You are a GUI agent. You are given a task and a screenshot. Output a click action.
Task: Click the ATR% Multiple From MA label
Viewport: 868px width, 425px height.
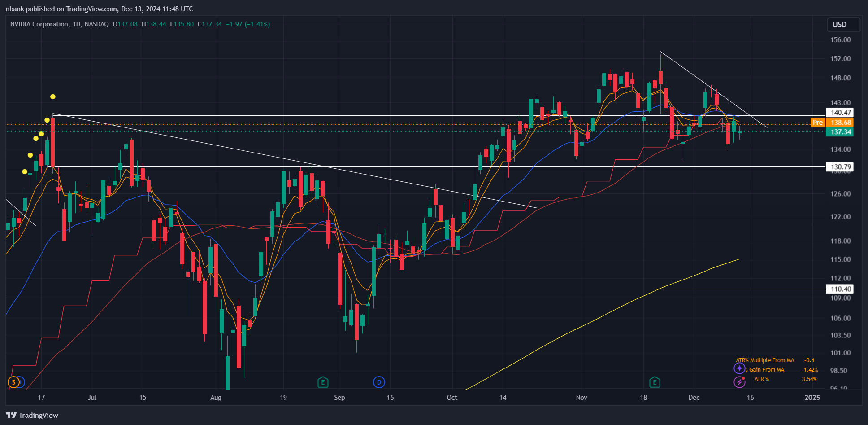765,360
